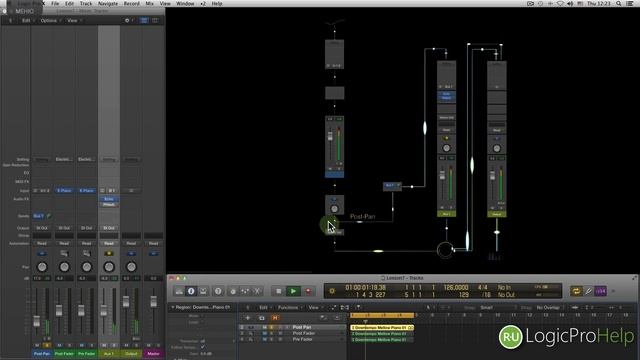Open the File menu

(55, 3)
